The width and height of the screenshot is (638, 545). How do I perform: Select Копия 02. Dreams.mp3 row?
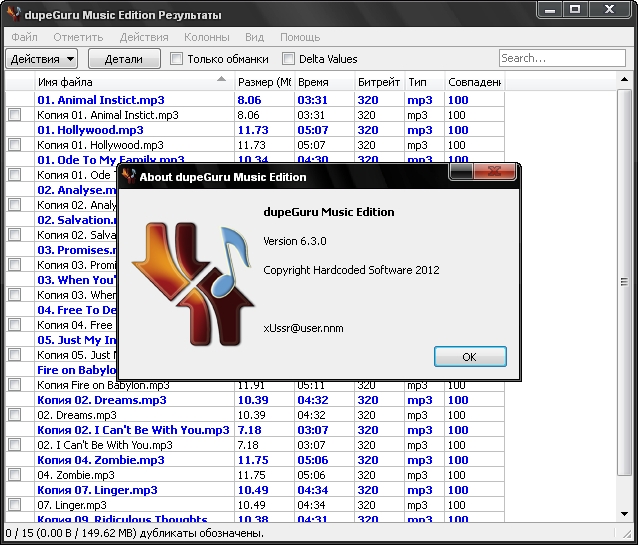(255, 400)
